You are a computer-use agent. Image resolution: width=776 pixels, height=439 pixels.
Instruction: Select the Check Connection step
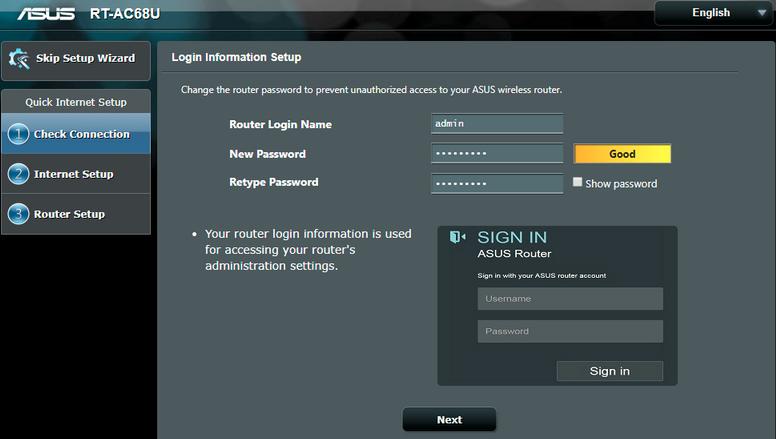(x=76, y=134)
